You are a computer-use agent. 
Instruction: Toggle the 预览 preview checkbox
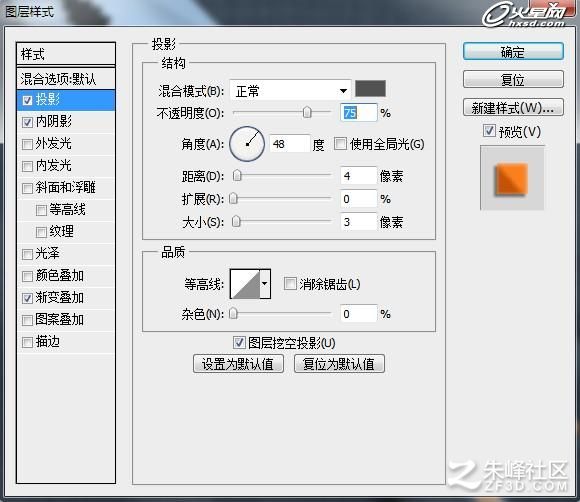tap(489, 131)
